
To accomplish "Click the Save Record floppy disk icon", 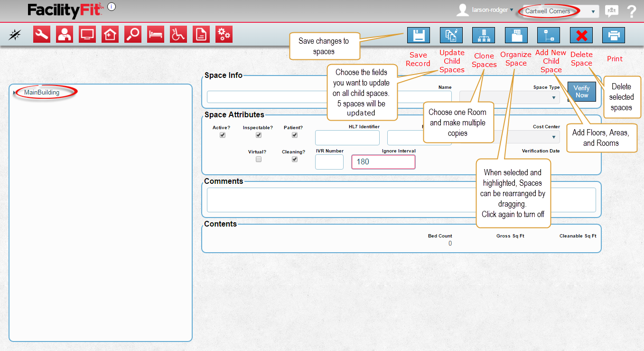I will pyautogui.click(x=418, y=36).
